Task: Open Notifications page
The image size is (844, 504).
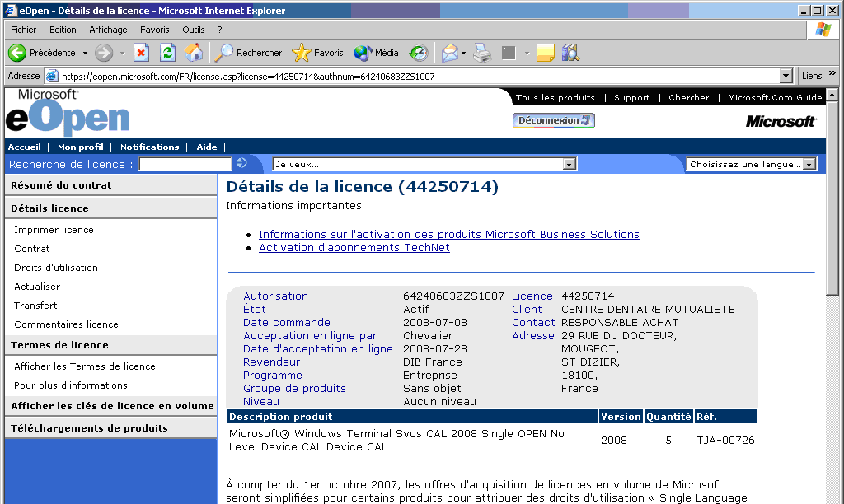Action: coord(150,147)
